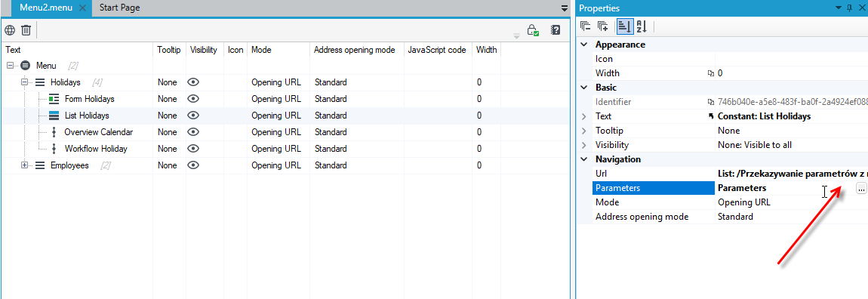Toggle visibility eye for List Holidays row
The image size is (868, 299).
pyautogui.click(x=193, y=116)
